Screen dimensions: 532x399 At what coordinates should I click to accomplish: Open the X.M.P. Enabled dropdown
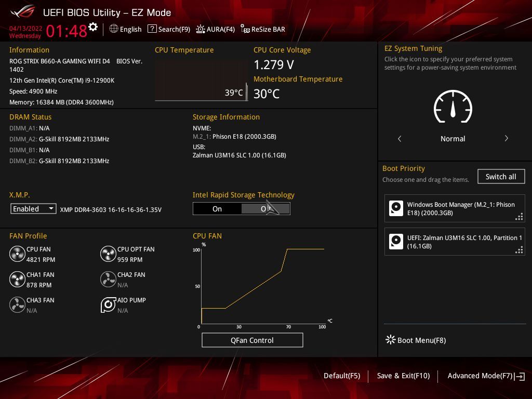[x=33, y=209]
